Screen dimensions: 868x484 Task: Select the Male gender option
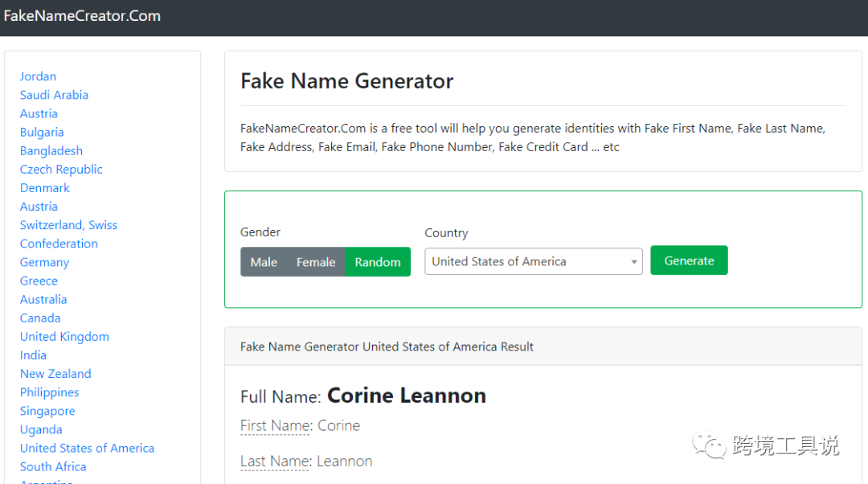click(x=264, y=262)
